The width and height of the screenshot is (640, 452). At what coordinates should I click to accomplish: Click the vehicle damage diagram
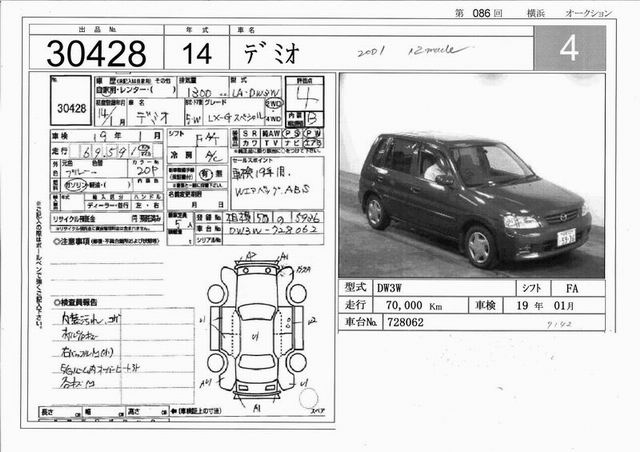tap(257, 331)
